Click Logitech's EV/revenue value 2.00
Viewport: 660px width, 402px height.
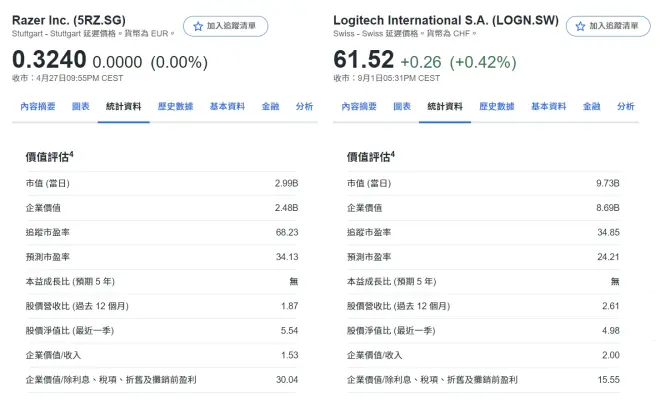[611, 355]
